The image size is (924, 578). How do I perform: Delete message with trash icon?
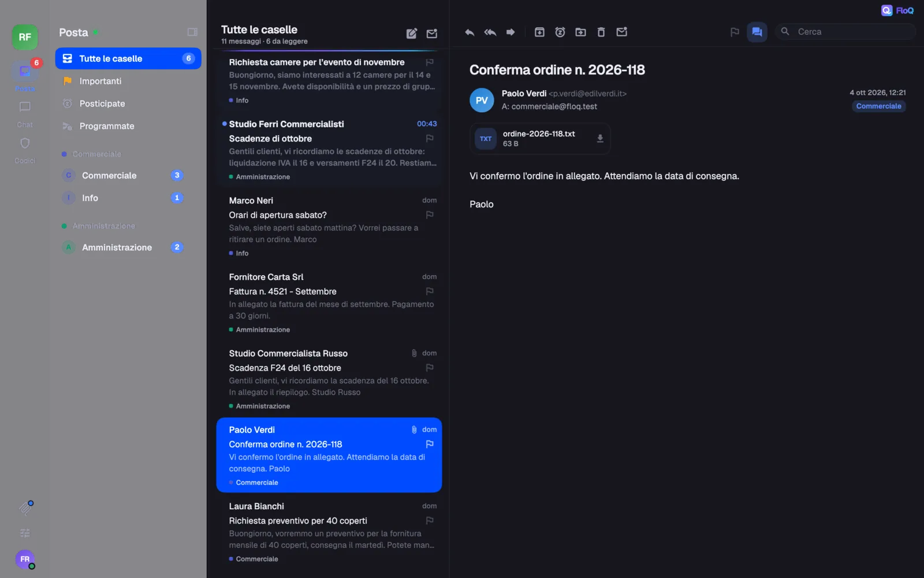(x=601, y=32)
